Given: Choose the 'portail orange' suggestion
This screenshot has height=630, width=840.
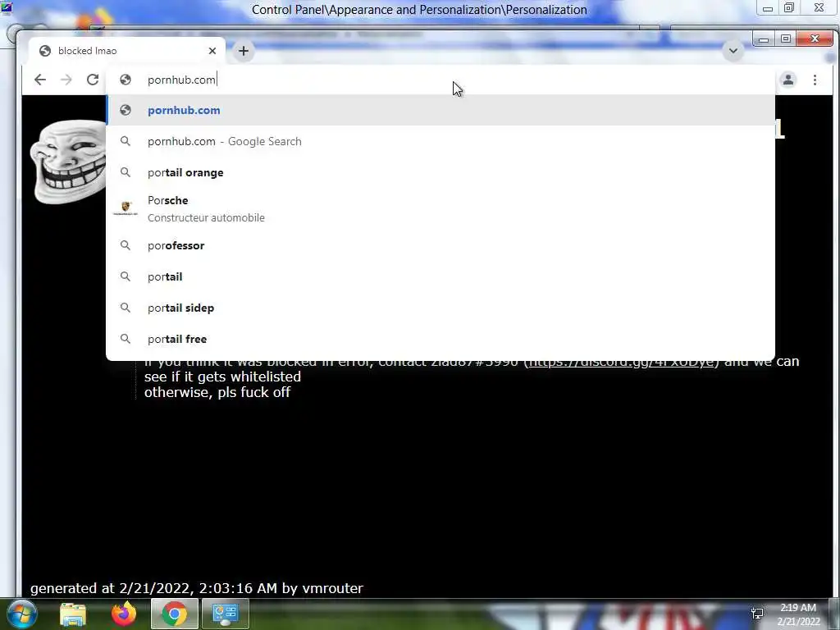Looking at the screenshot, I should tap(441, 172).
